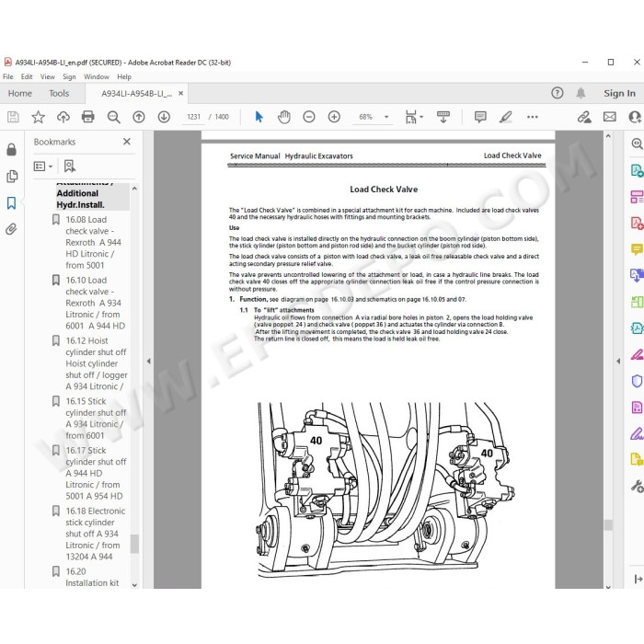Screen dimensions: 644x644
Task: Toggle Bookmarks panel icon
Action: (11, 203)
